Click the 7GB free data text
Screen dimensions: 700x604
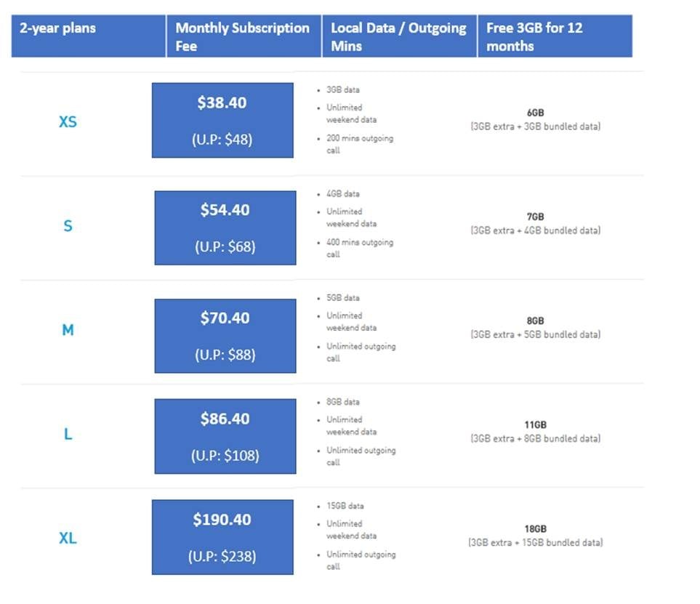pos(535,217)
